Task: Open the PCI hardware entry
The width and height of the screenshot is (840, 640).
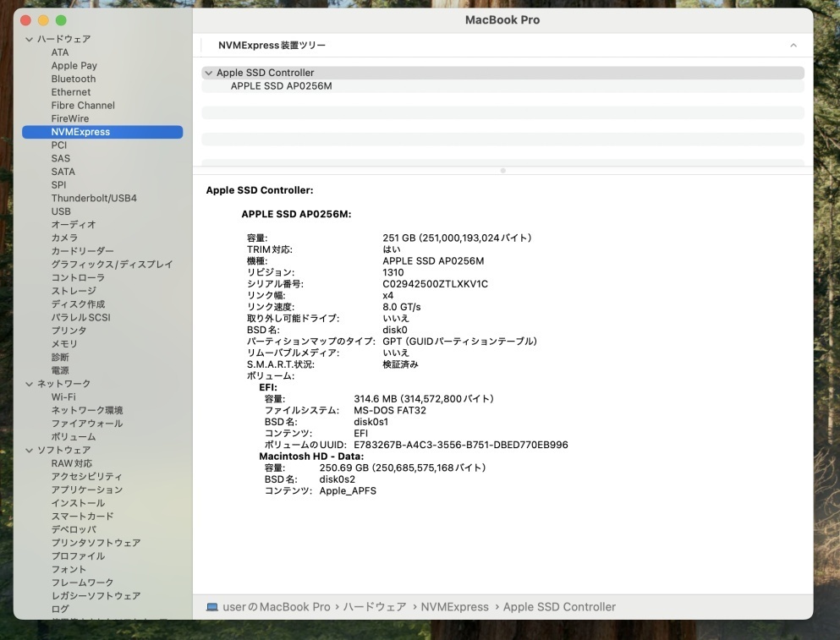Action: click(x=59, y=145)
